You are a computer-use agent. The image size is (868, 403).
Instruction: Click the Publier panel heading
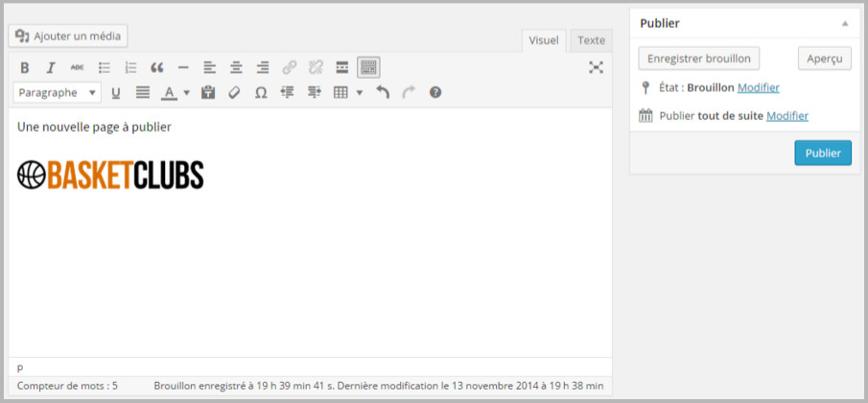pyautogui.click(x=659, y=23)
